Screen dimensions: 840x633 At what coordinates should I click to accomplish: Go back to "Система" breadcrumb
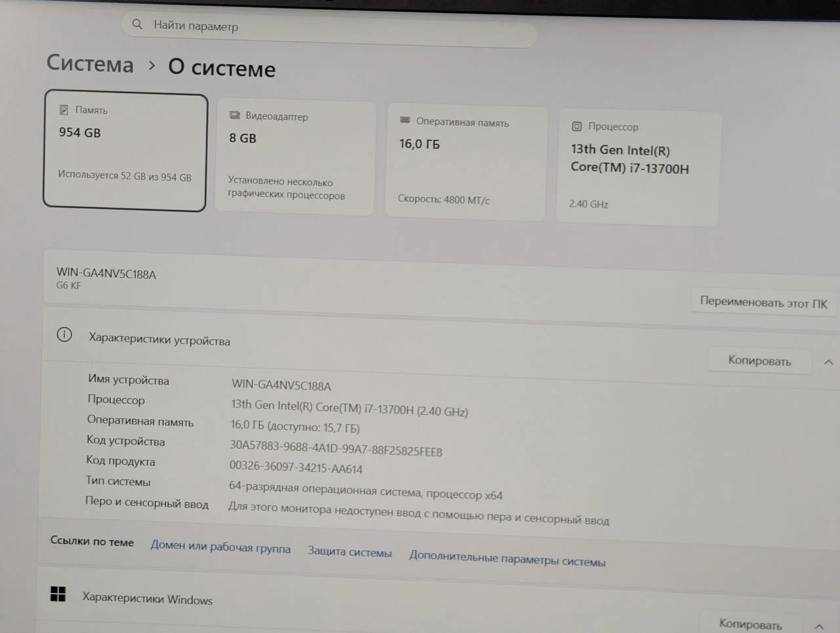tap(90, 63)
